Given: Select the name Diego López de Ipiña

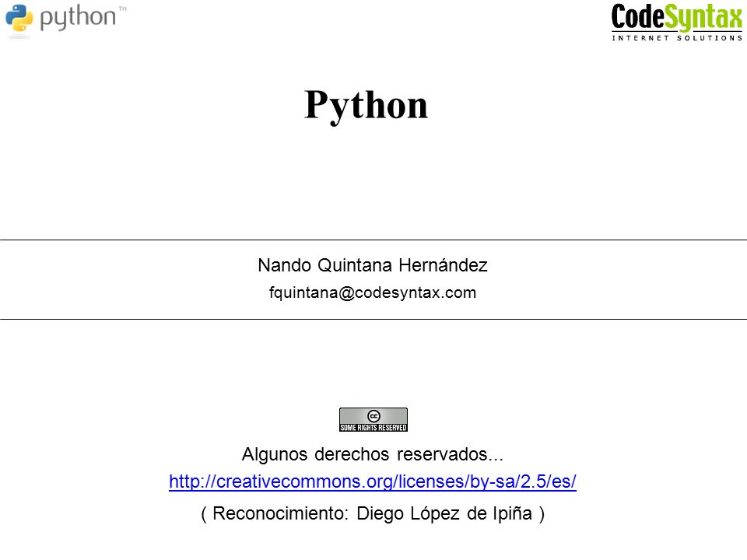Looking at the screenshot, I should coord(444,513).
